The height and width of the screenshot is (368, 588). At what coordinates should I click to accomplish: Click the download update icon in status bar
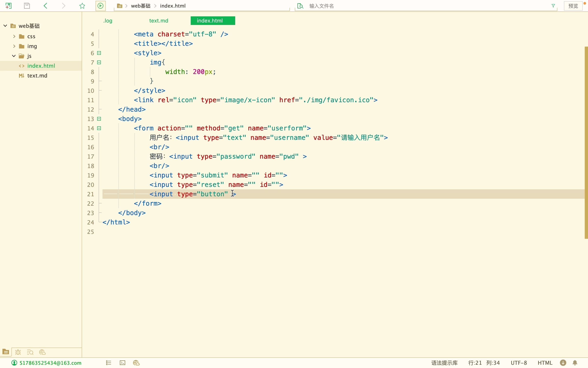coord(563,363)
